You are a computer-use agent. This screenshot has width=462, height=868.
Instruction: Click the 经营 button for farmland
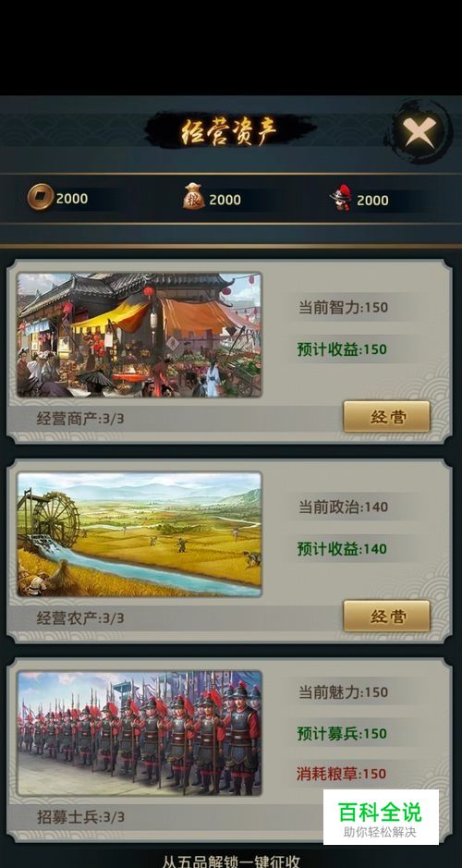coord(387,617)
